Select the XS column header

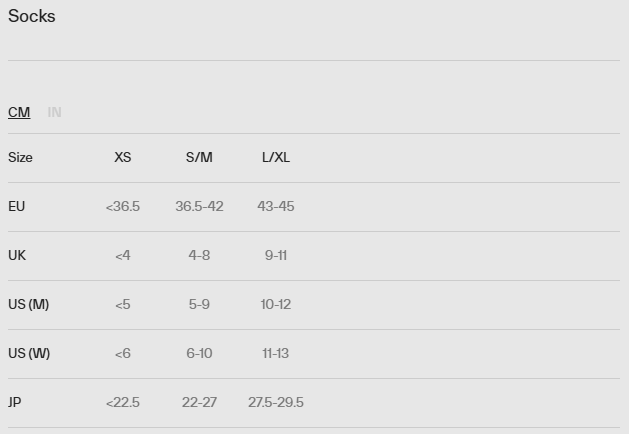pos(122,157)
